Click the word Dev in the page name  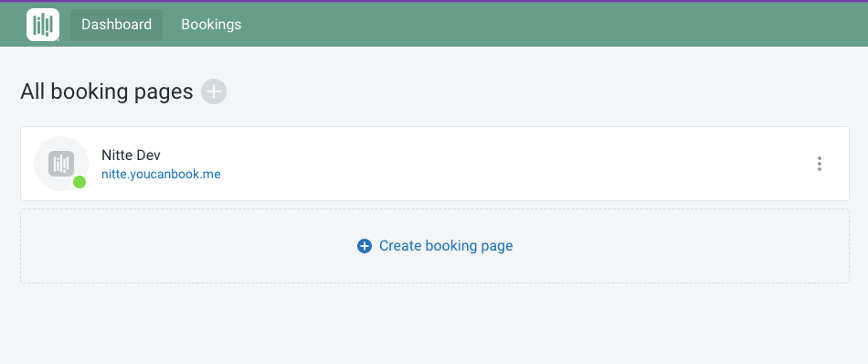point(148,155)
